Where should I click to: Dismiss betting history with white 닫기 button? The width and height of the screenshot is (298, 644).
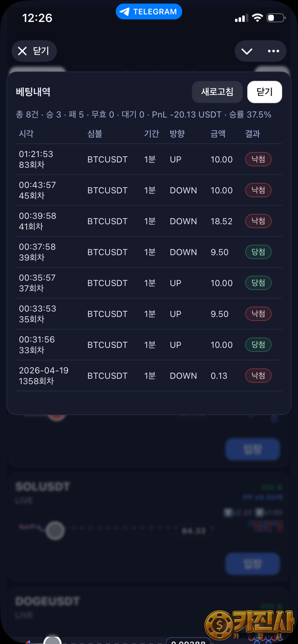(265, 92)
